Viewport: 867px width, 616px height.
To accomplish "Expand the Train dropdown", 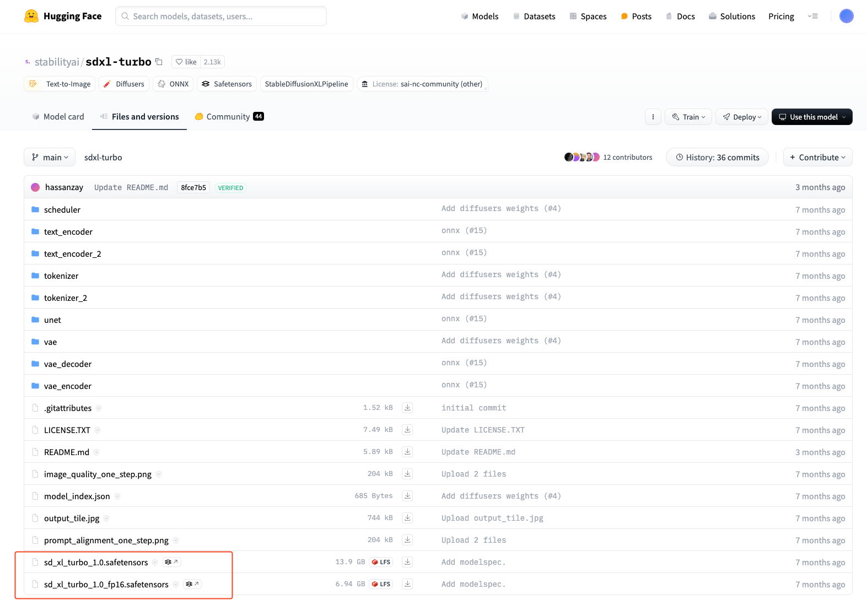I will (688, 117).
